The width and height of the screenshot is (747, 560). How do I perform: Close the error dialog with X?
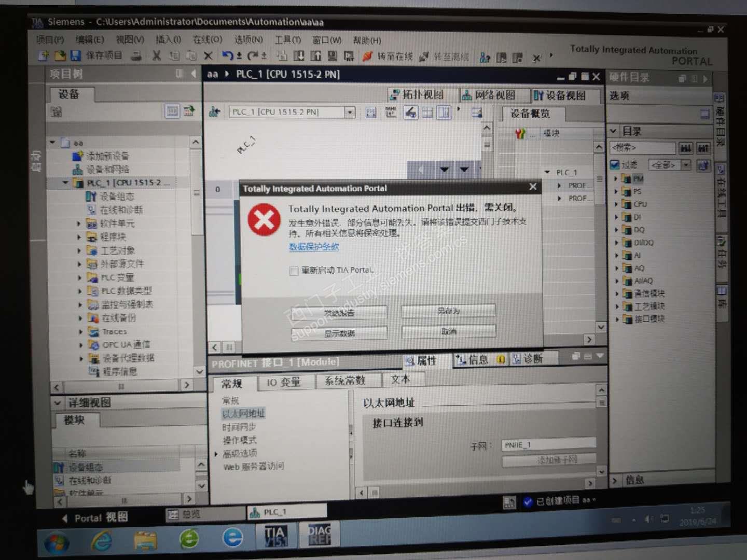pos(533,187)
